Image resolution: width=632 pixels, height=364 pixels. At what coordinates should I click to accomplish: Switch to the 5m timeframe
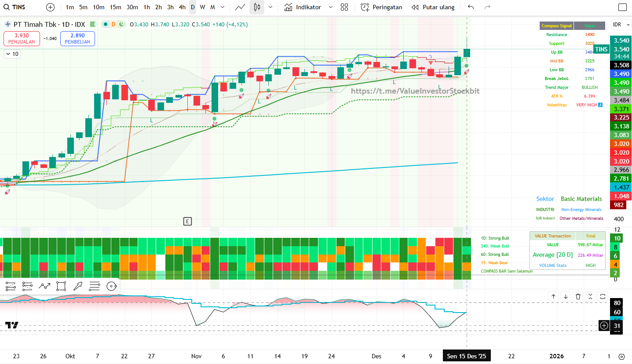[83, 7]
